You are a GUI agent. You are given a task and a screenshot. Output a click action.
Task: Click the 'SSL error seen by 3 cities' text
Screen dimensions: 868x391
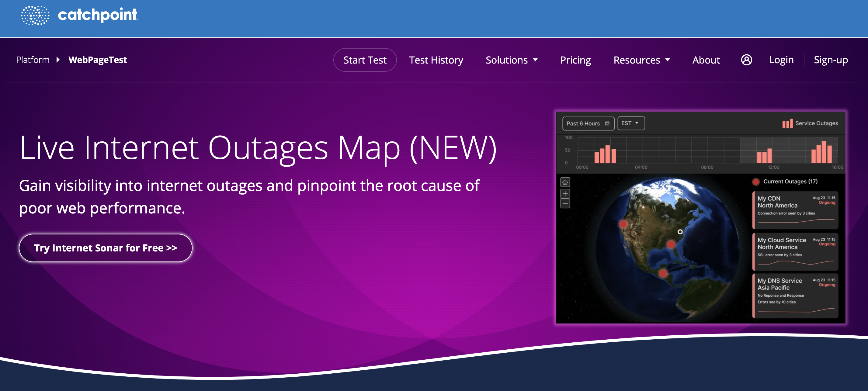[x=779, y=255]
